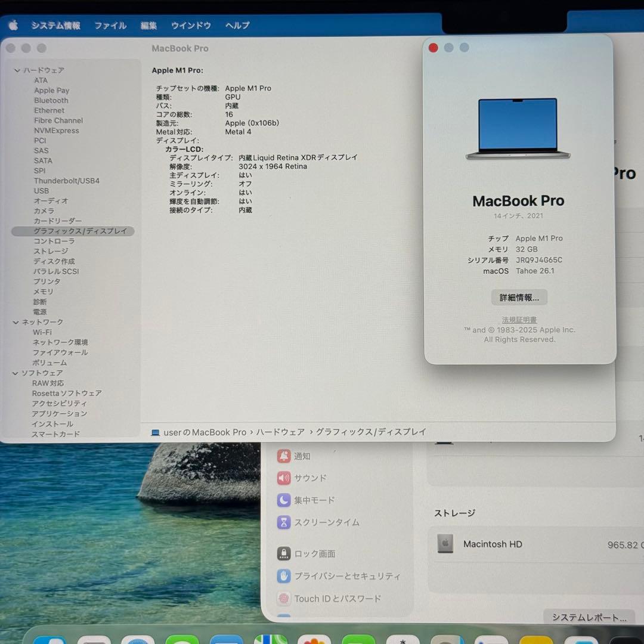Select SATA in the sidebar
Screen dimensions: 644x644
point(43,161)
